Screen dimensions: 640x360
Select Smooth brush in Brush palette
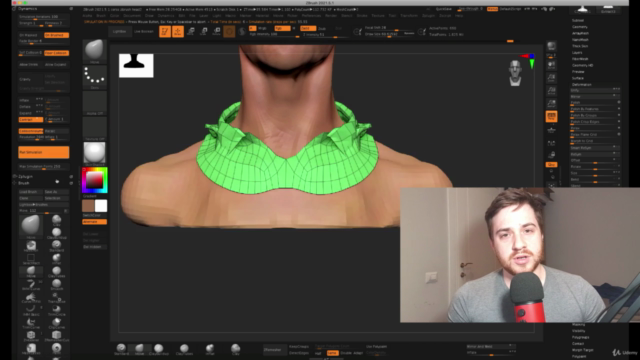56,284
